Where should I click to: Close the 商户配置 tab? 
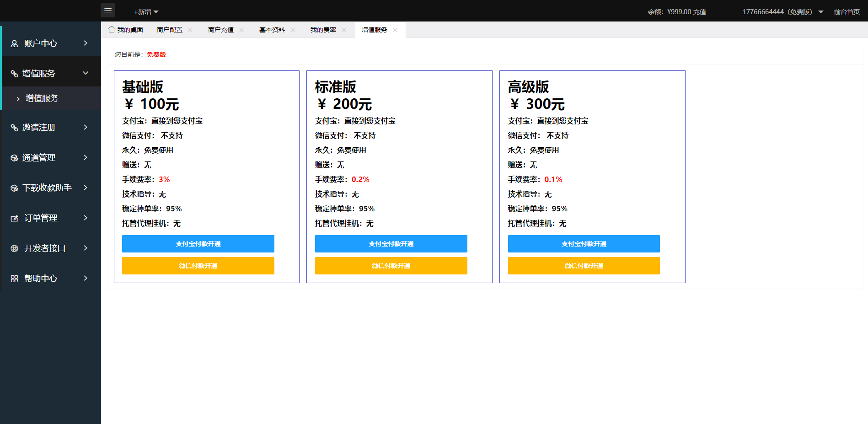coord(190,30)
